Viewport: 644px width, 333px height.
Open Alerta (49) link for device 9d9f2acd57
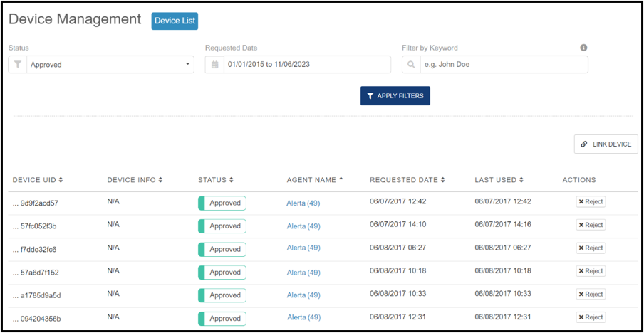coord(303,203)
